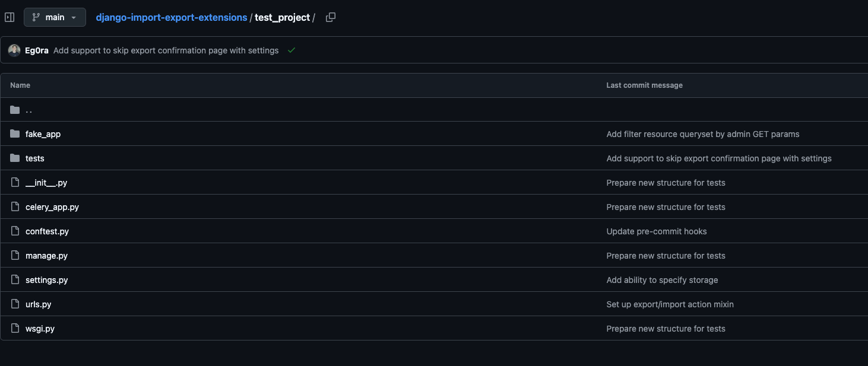Viewport: 868px width, 366px height.
Task: Toggle the file tree side panel icon
Action: [9, 17]
